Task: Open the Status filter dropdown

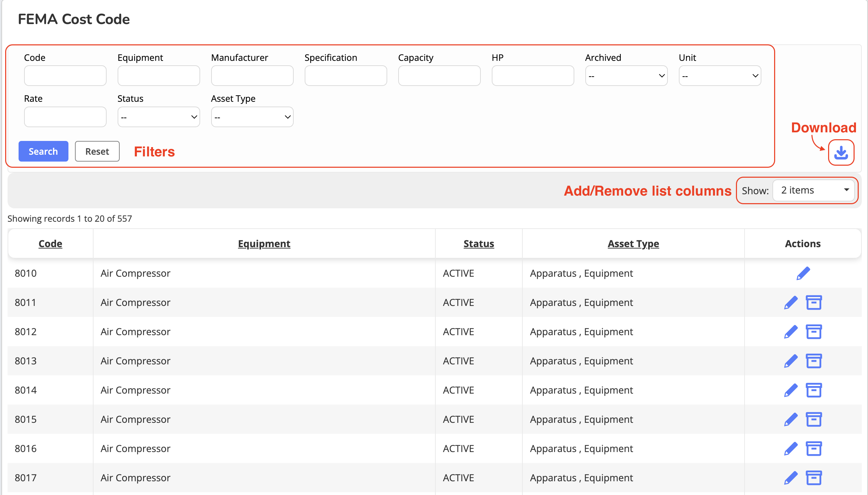Action: 159,117
